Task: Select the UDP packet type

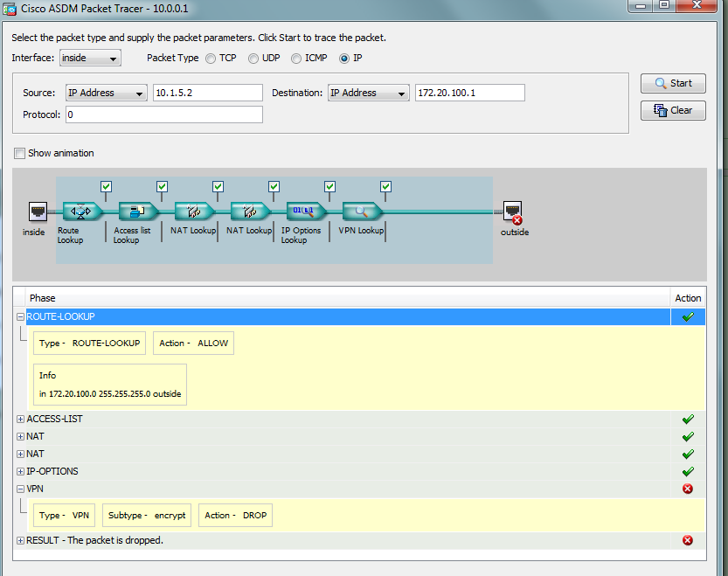Action: (x=253, y=59)
